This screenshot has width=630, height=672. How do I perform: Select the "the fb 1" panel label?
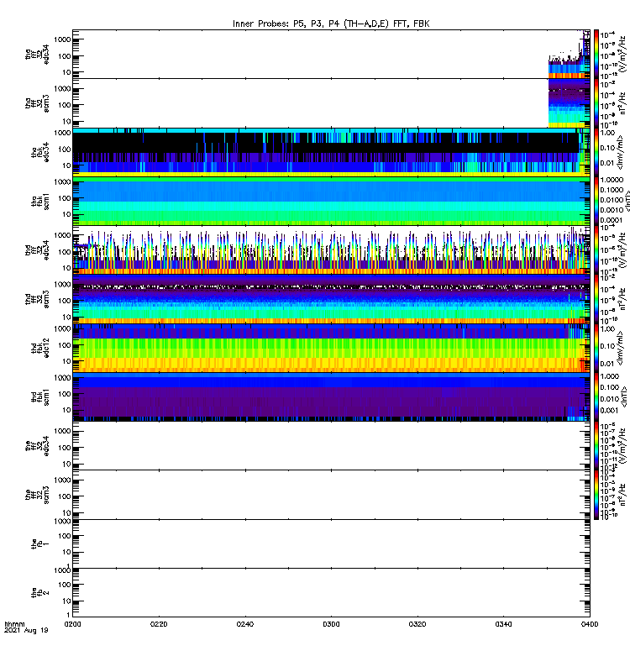(x=40, y=543)
